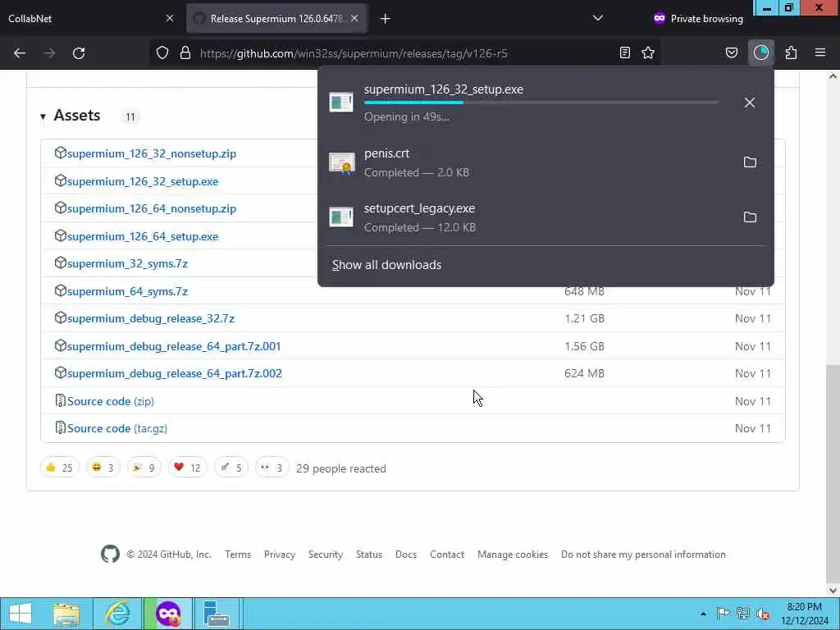This screenshot has height=630, width=840.
Task: Open the Docs footer link
Action: [x=406, y=555]
